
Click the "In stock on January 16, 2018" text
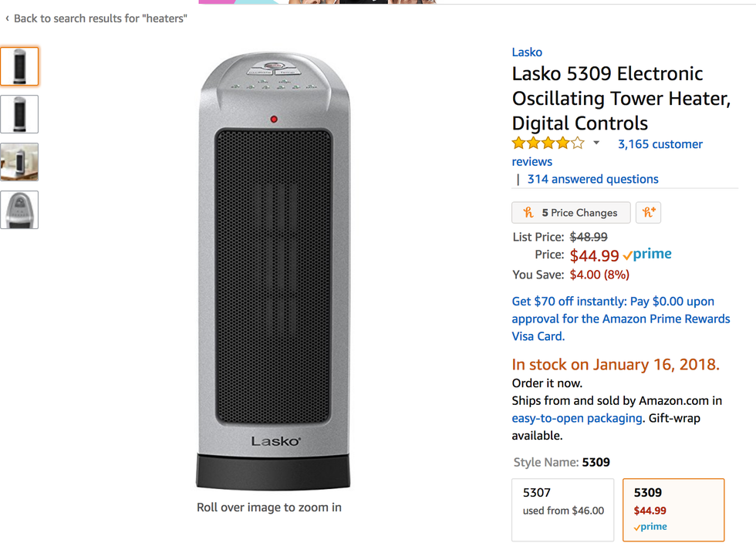tap(615, 365)
